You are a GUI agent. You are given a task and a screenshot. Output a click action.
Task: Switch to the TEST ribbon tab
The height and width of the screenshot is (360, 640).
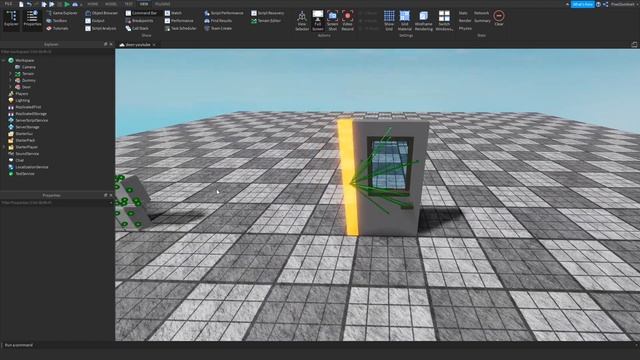point(129,4)
